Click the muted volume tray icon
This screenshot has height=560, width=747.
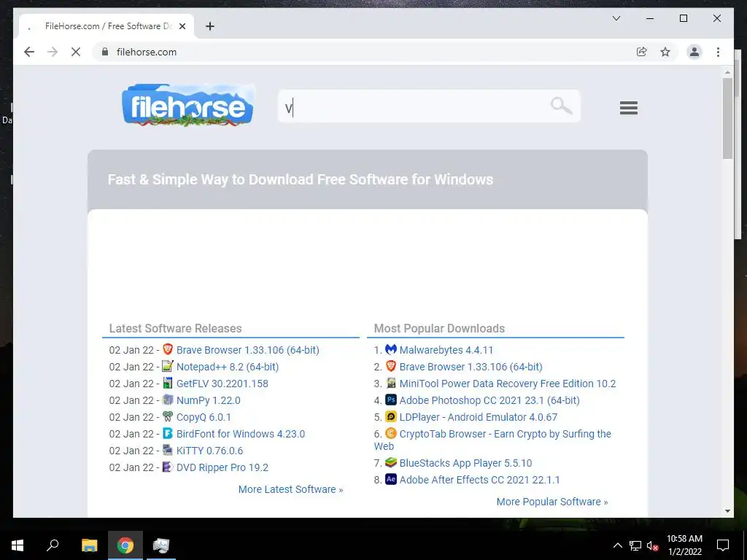pos(652,545)
